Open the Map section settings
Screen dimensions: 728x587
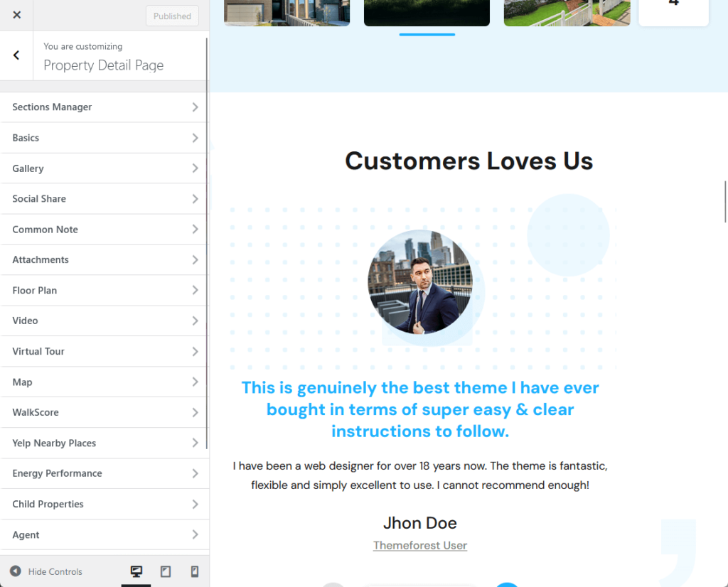click(x=104, y=382)
